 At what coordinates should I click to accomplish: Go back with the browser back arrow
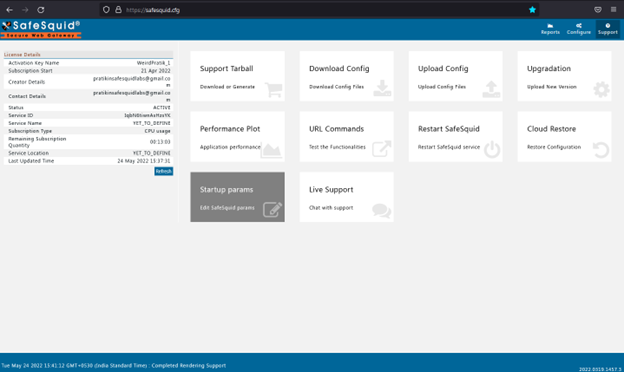coord(10,10)
